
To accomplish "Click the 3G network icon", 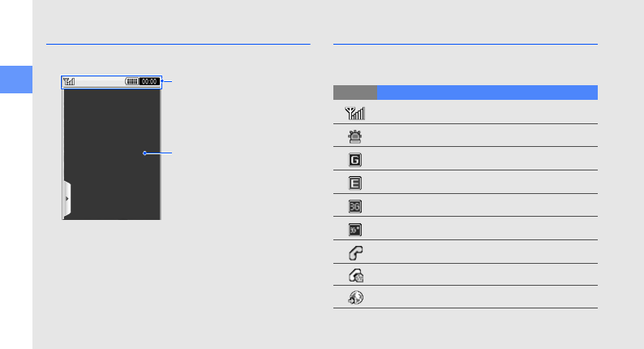I will [354, 206].
